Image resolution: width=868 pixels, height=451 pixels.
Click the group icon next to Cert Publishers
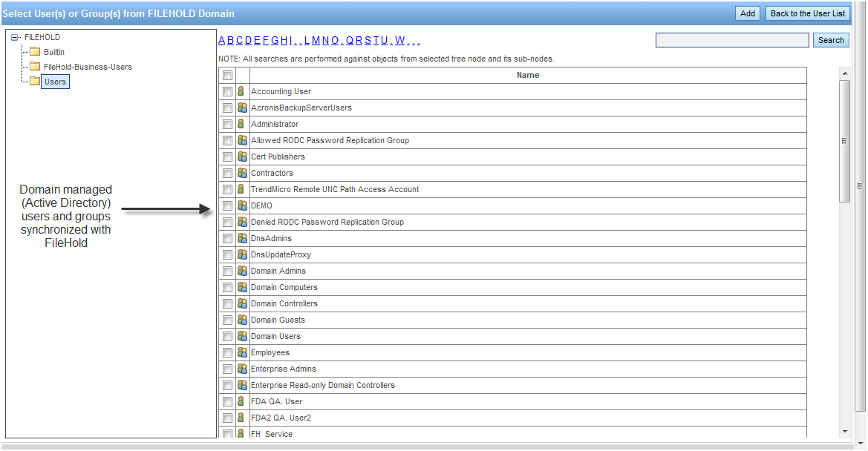pyautogui.click(x=241, y=157)
